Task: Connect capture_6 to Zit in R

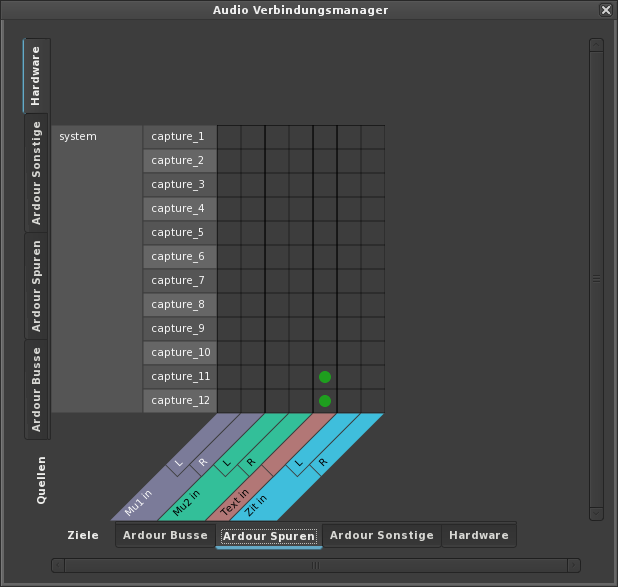Action: [373, 257]
